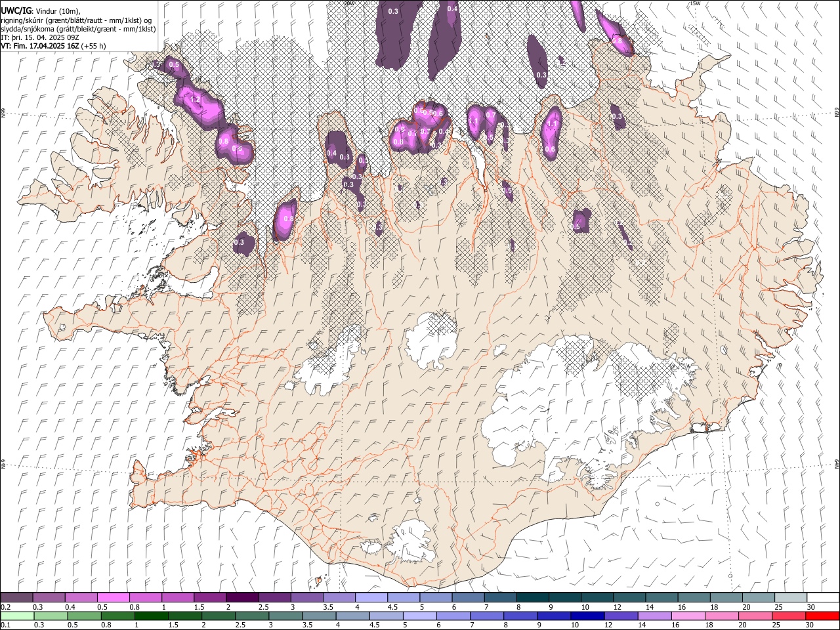
Task: Pick the upper-row swatch starting at 0.4
Action: 81,598
